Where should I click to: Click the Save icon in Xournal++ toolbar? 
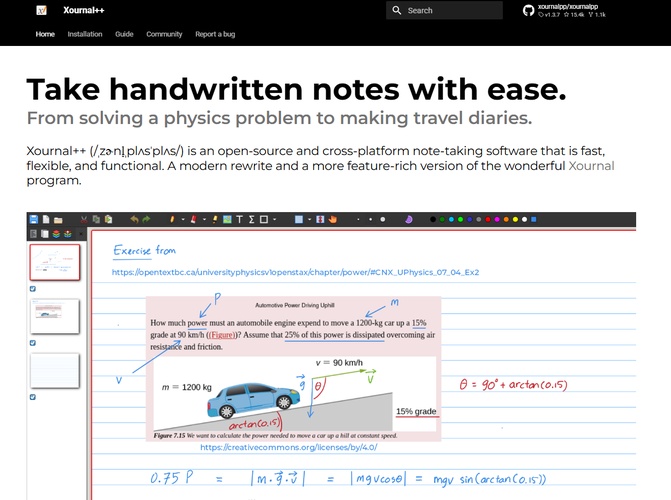[x=34, y=220]
